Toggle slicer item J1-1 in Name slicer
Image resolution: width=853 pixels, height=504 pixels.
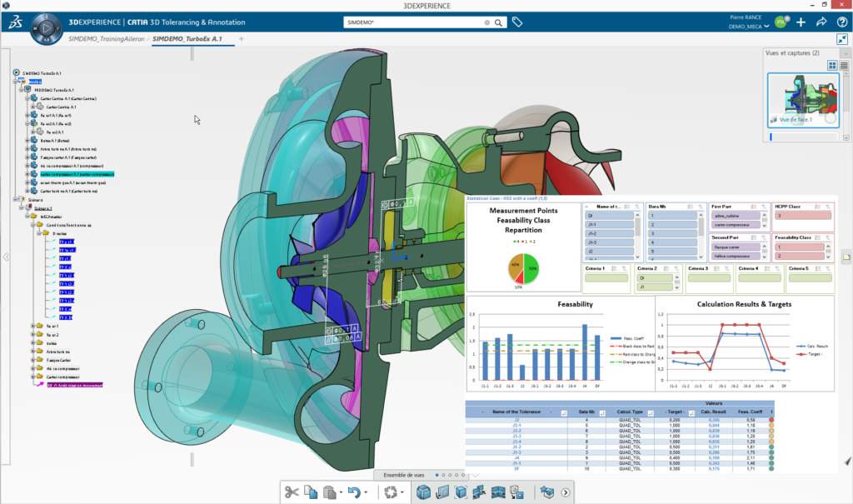(x=609, y=224)
